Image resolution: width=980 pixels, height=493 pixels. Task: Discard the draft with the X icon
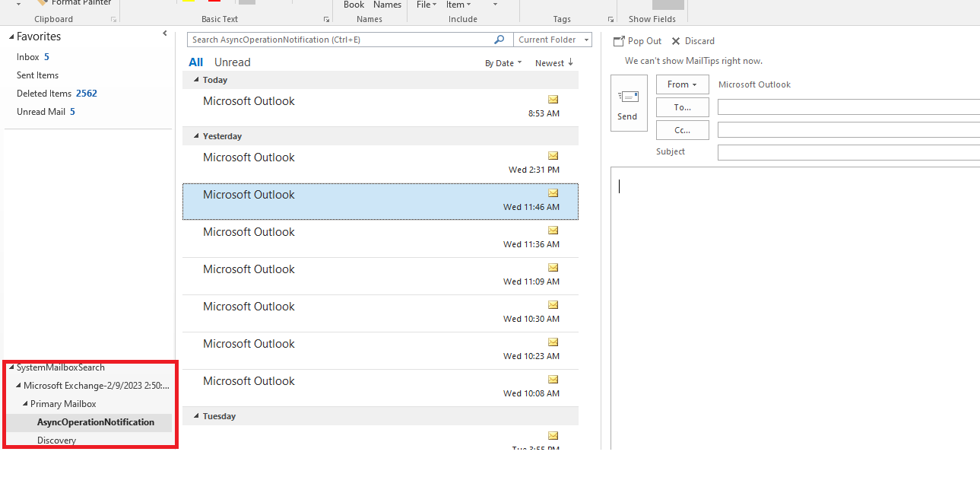pyautogui.click(x=693, y=41)
